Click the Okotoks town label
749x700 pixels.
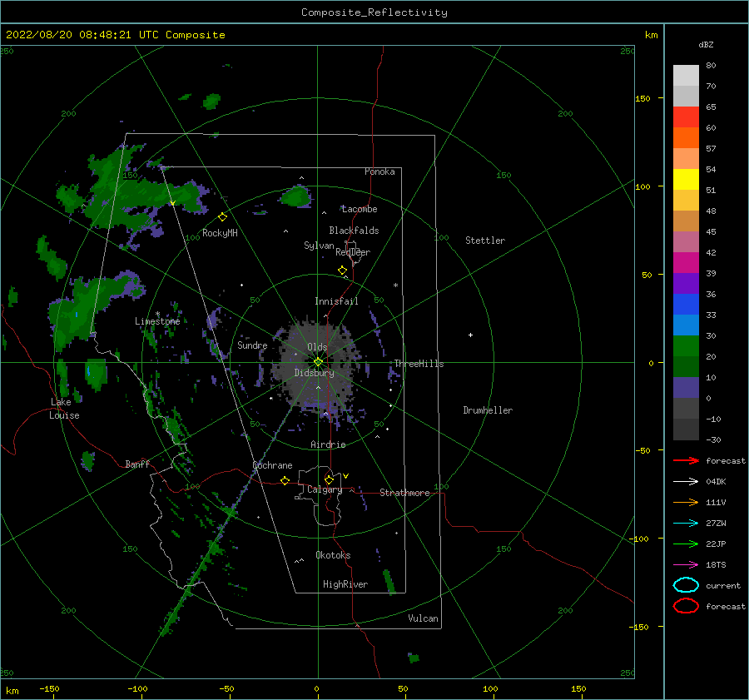333,555
